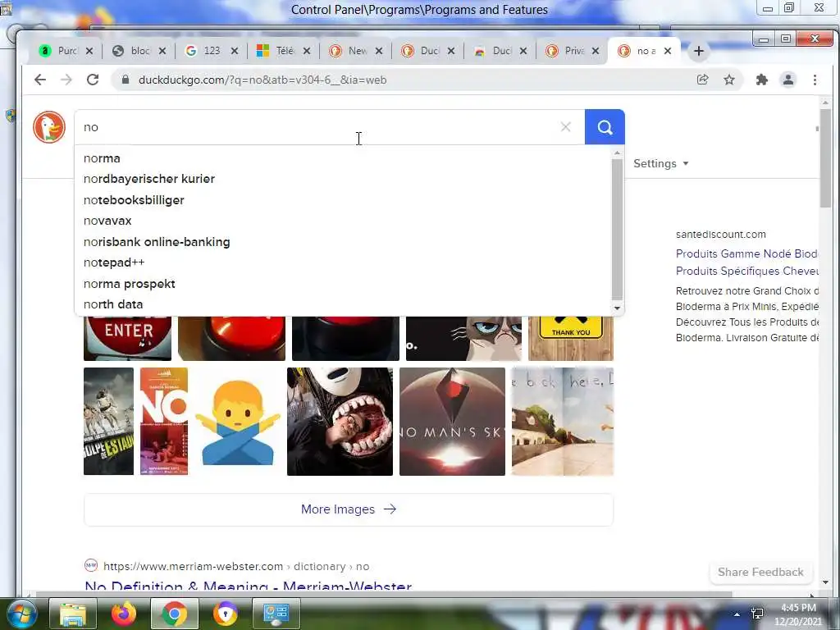Viewport: 840px width, 630px height.
Task: Click the More Images button
Action: tap(348, 509)
